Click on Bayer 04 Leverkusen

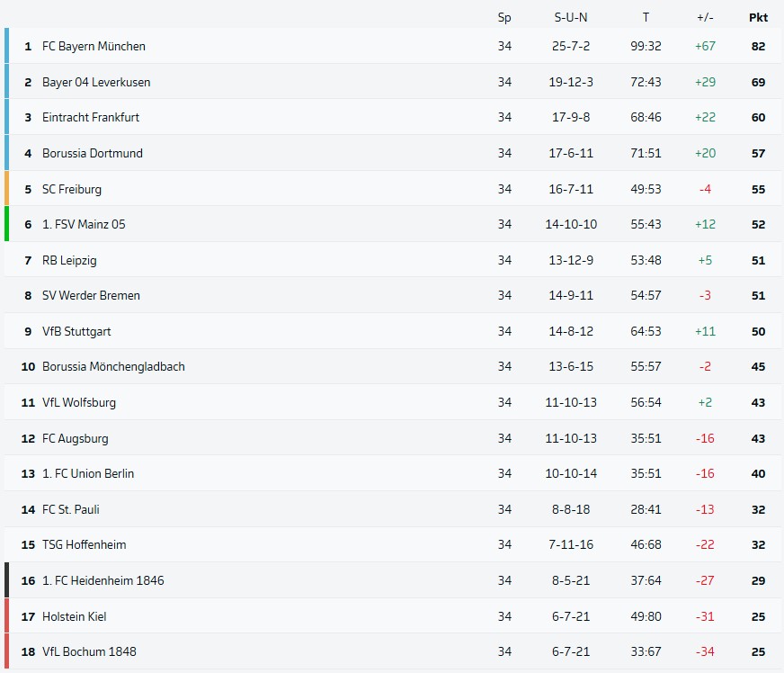pos(96,82)
